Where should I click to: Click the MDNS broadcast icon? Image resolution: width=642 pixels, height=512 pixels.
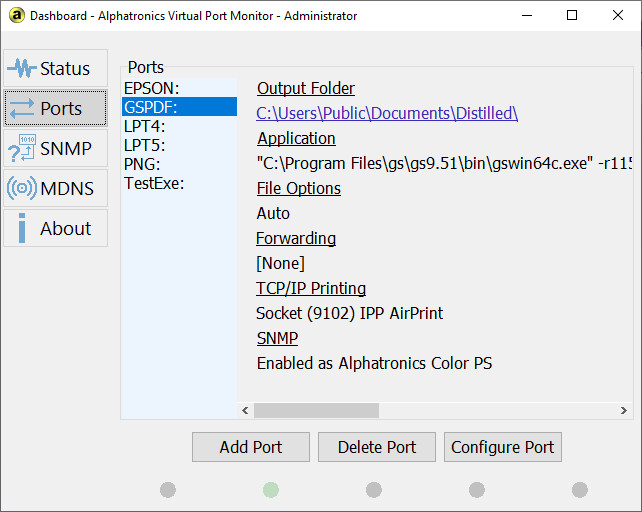click(x=22, y=189)
